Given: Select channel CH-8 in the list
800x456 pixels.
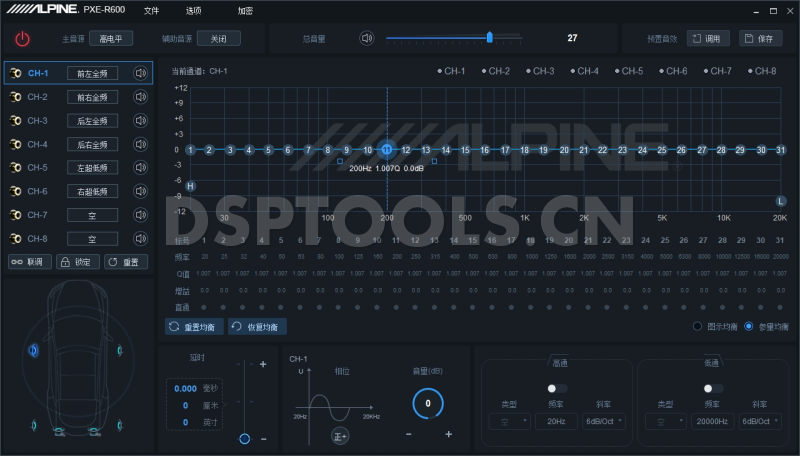Looking at the screenshot, I should click(x=37, y=239).
